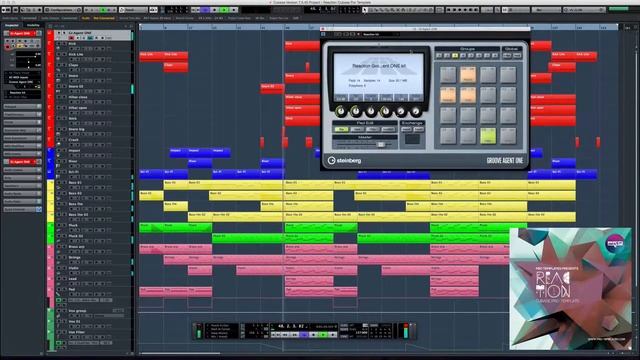640x360 pixels.
Task: Solo the Impact track
Action: click(64, 150)
